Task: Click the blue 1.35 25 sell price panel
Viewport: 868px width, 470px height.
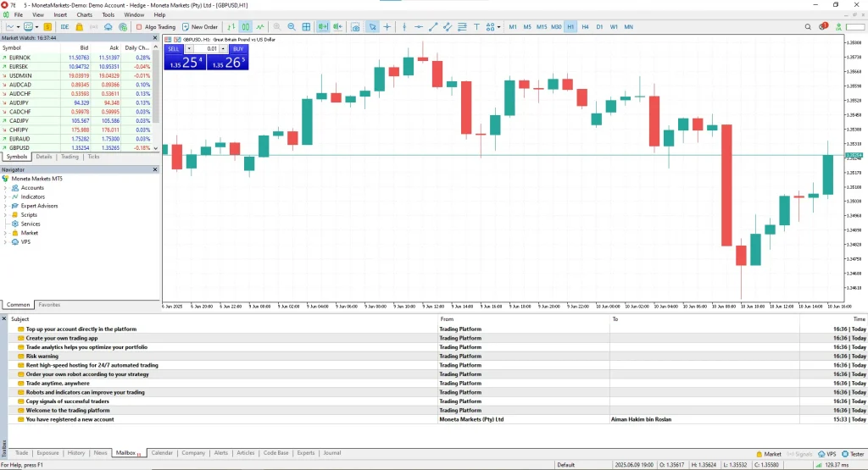Action: coord(185,62)
